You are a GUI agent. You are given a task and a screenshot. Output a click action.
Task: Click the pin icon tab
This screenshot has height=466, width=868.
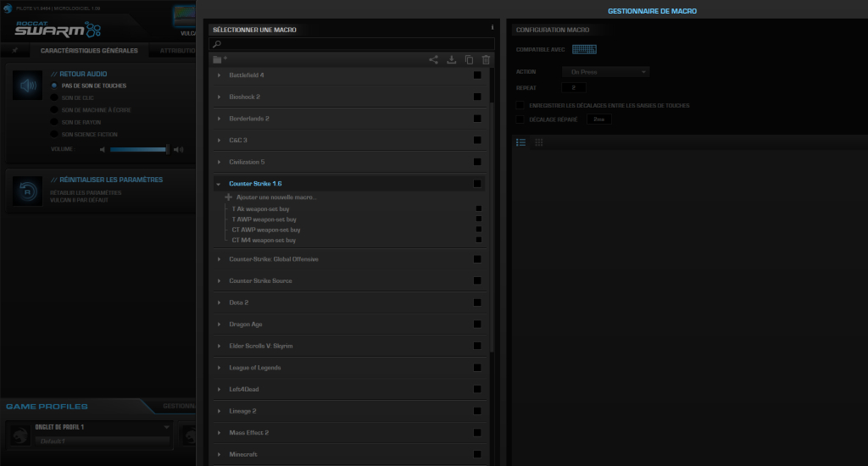(15, 50)
